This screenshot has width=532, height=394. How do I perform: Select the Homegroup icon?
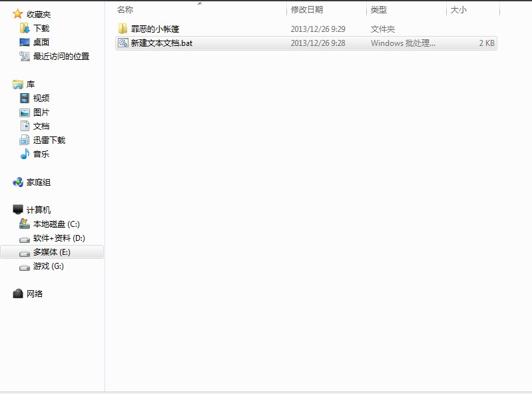(x=18, y=182)
